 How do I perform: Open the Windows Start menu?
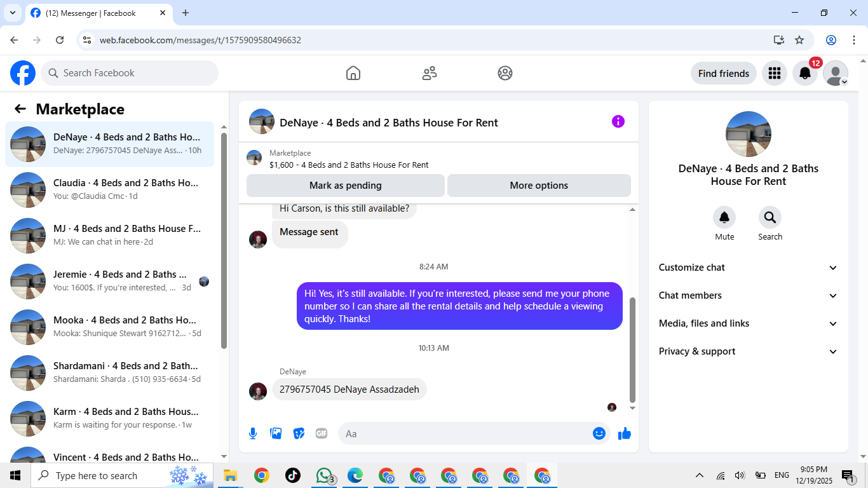coord(15,475)
